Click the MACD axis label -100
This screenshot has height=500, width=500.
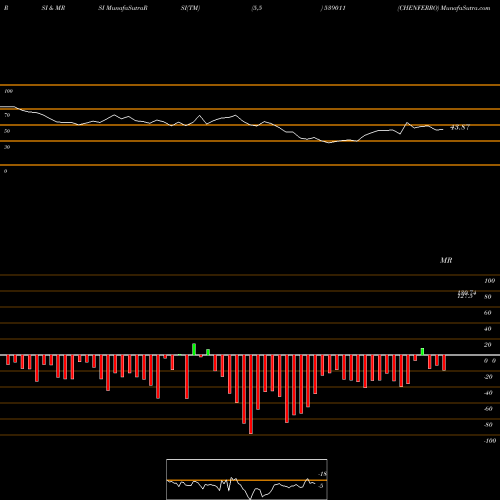pos(489,441)
